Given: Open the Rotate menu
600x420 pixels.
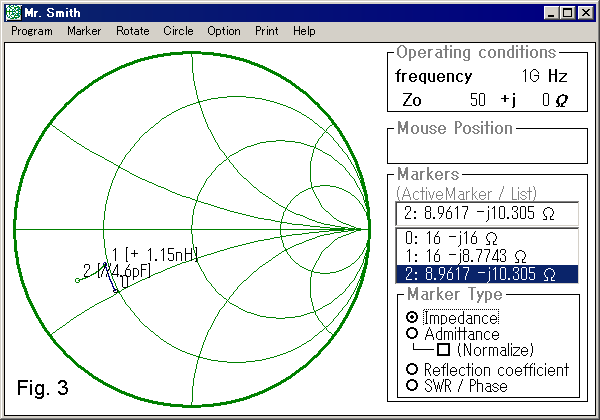Looking at the screenshot, I should pos(133,31).
